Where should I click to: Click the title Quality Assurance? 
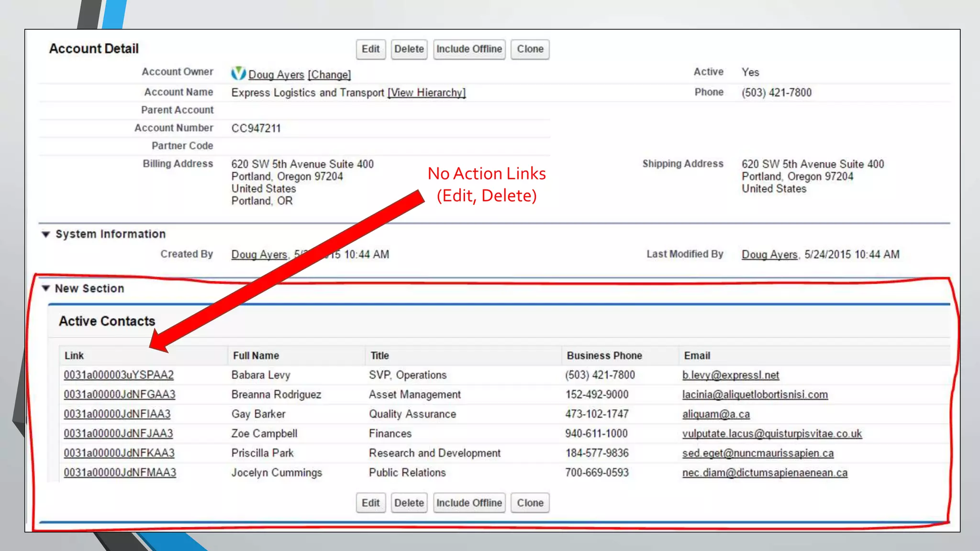(x=412, y=414)
